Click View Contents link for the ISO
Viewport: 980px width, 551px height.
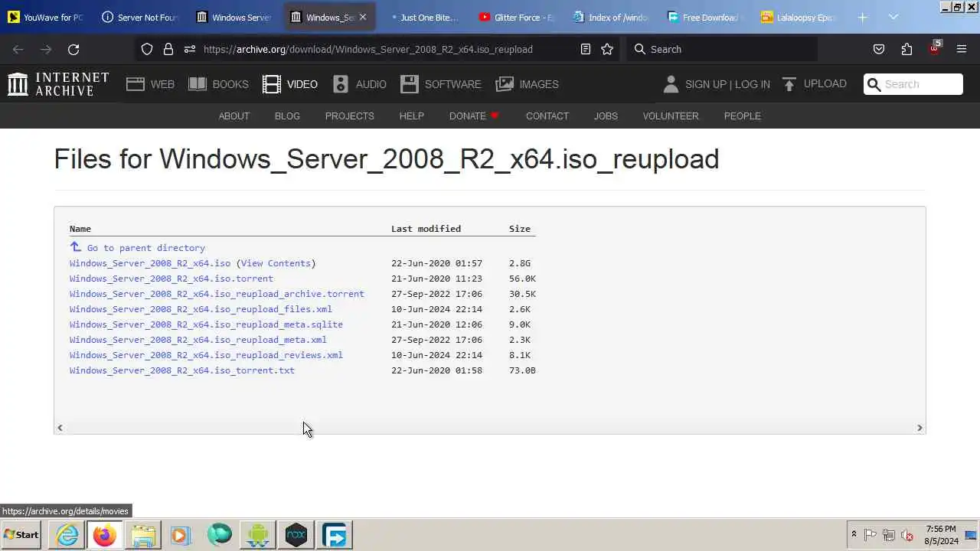(x=276, y=263)
